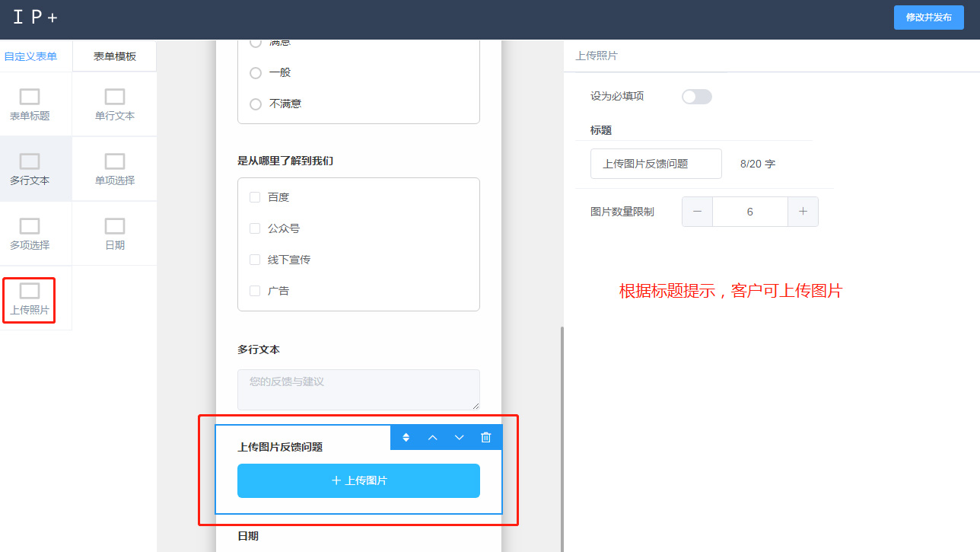
Task: Add the 表单标题 component
Action: coord(30,104)
